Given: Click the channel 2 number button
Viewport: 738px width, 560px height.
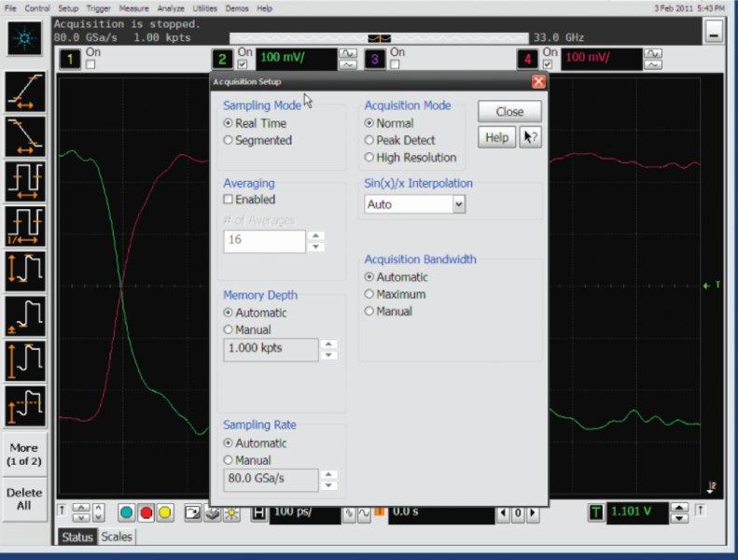Looking at the screenshot, I should click(x=222, y=60).
